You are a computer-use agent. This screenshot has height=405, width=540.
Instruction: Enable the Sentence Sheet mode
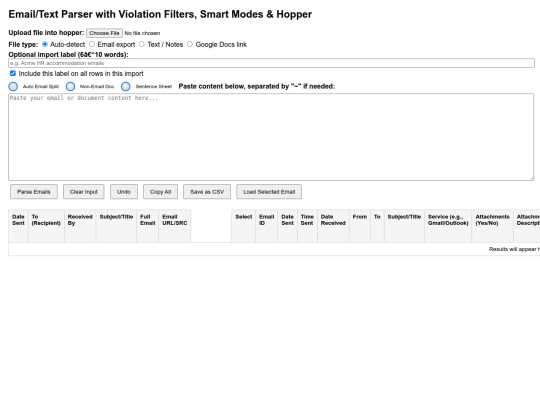tap(126, 86)
